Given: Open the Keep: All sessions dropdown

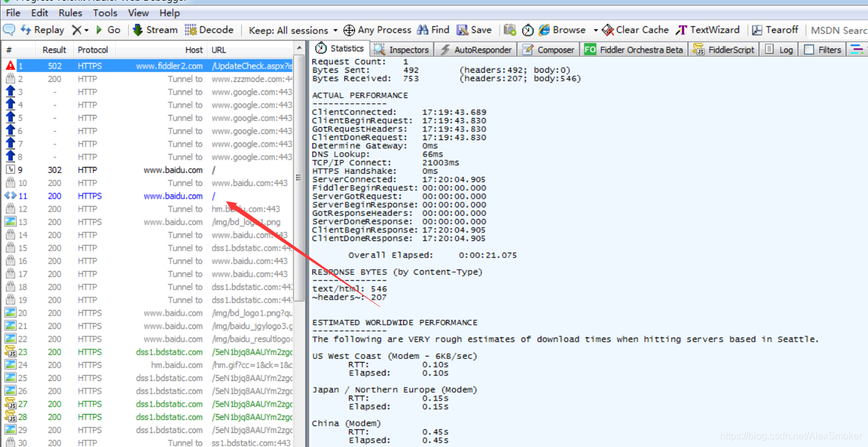Looking at the screenshot, I should tap(293, 30).
